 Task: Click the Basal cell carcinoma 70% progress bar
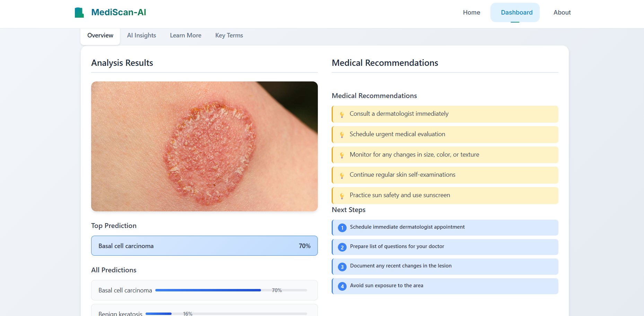pos(231,290)
